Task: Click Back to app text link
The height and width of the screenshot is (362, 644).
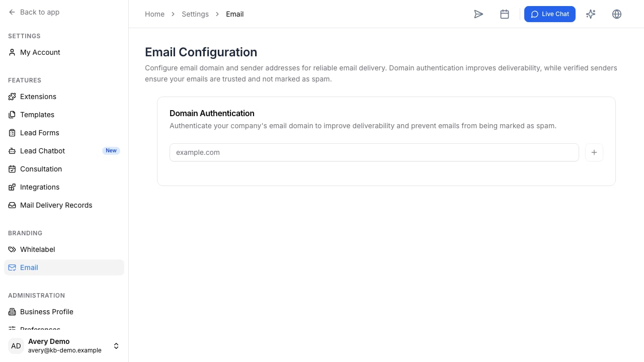Action: [40, 12]
